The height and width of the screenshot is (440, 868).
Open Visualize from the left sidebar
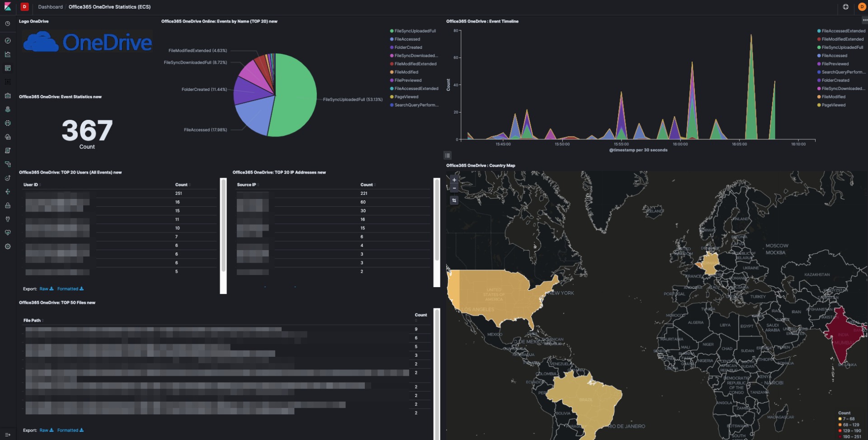(8, 54)
